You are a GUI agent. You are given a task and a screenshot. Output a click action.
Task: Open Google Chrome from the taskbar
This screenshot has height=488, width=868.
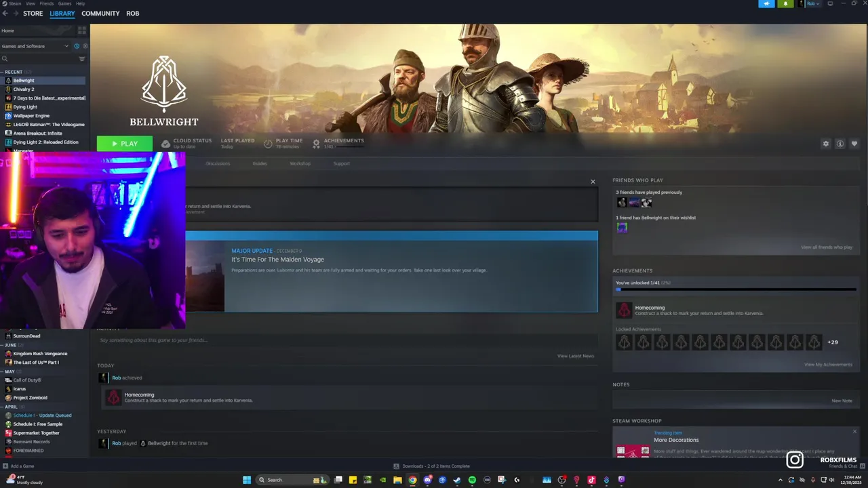click(x=412, y=480)
